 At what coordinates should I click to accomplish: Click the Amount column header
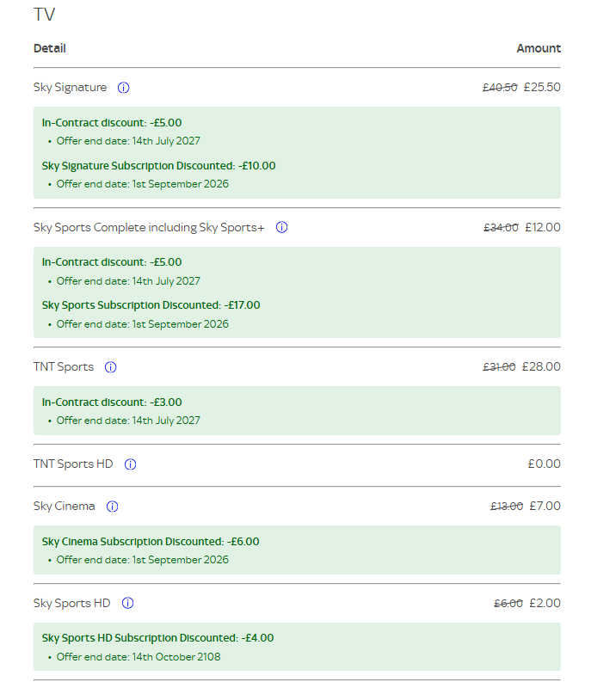(539, 48)
